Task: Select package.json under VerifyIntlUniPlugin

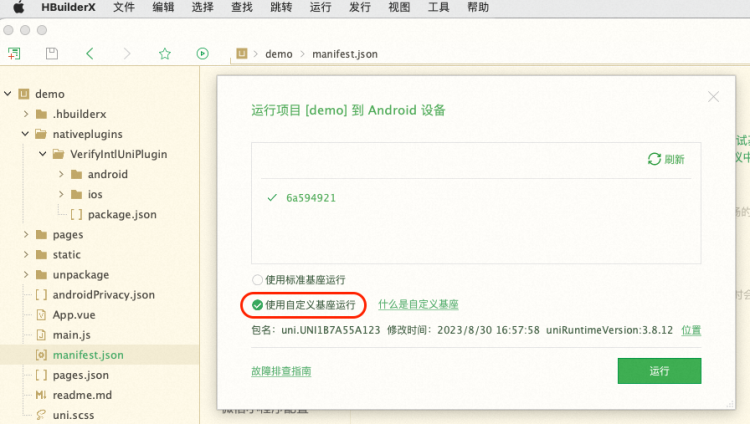Action: (122, 214)
